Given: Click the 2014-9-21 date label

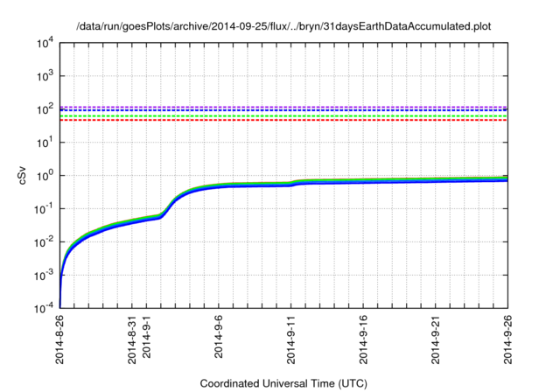Looking at the screenshot, I should pyautogui.click(x=436, y=339).
